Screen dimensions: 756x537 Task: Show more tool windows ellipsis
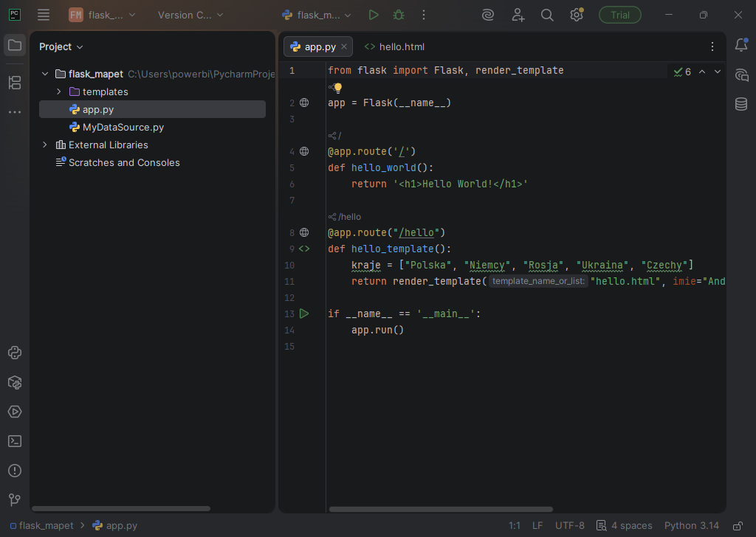pyautogui.click(x=15, y=111)
